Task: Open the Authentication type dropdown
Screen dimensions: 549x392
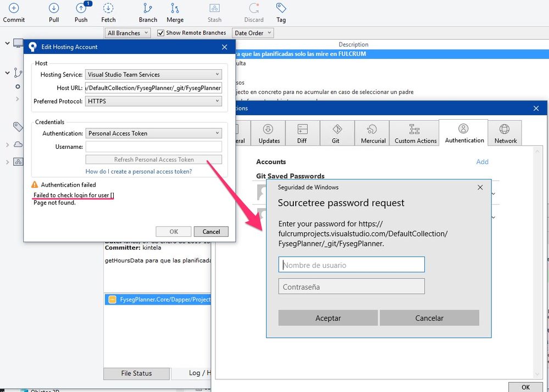Action: 153,133
